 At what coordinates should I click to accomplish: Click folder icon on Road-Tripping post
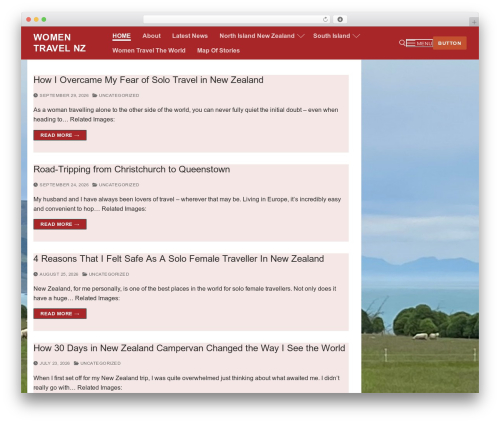tap(95, 185)
